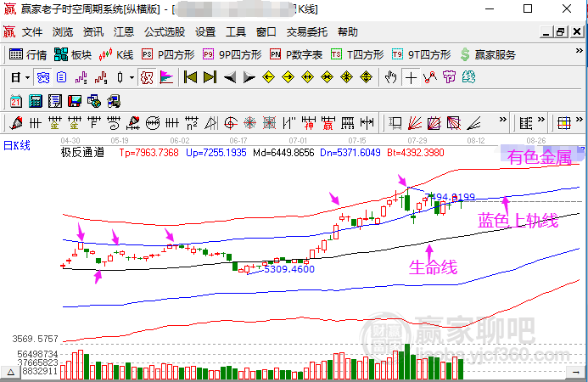Click the yellow diamond with single right arrow
The height and width of the screenshot is (382, 588).
click(x=288, y=78)
